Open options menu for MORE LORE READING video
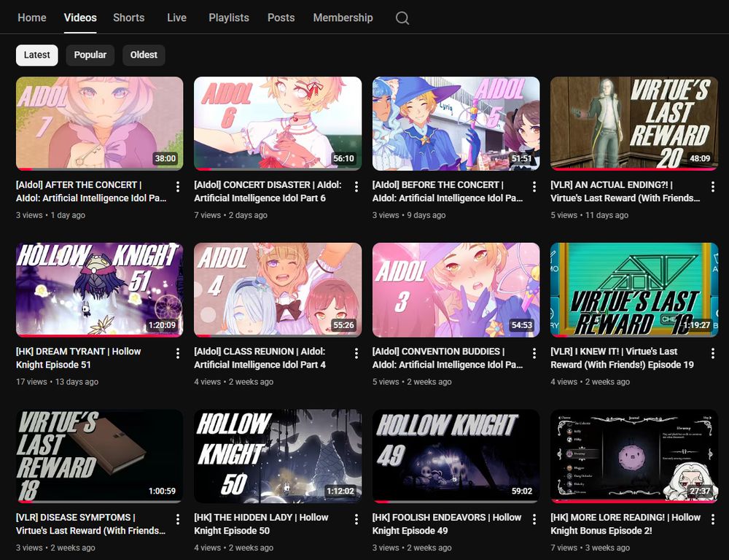This screenshot has width=729, height=560. pyautogui.click(x=713, y=520)
